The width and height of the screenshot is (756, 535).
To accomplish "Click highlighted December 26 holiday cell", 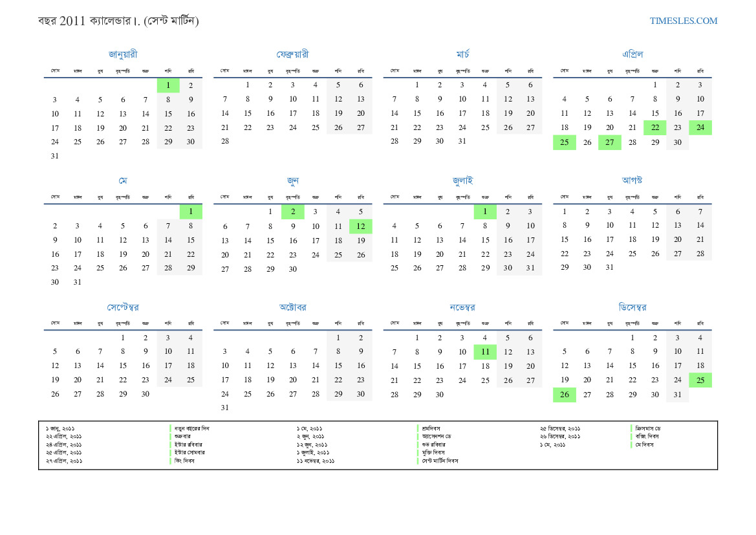I will (x=565, y=395).
